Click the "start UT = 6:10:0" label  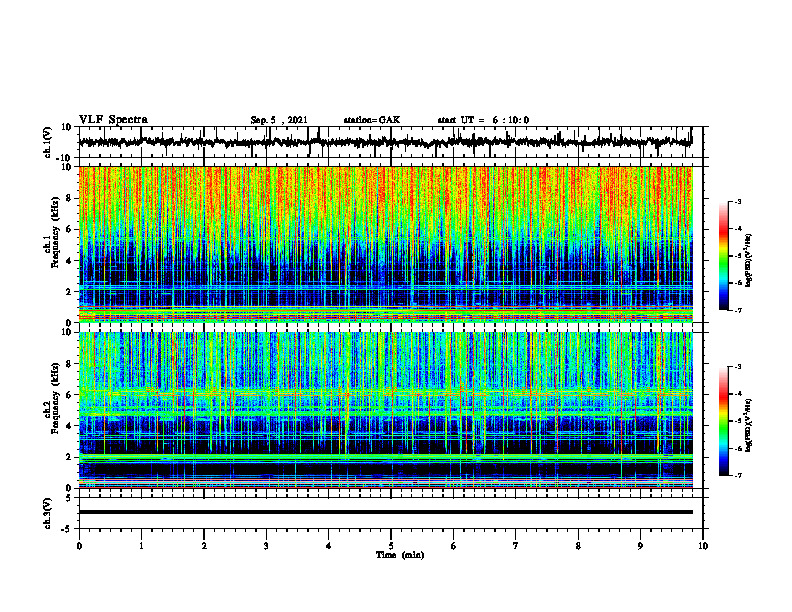(483, 120)
